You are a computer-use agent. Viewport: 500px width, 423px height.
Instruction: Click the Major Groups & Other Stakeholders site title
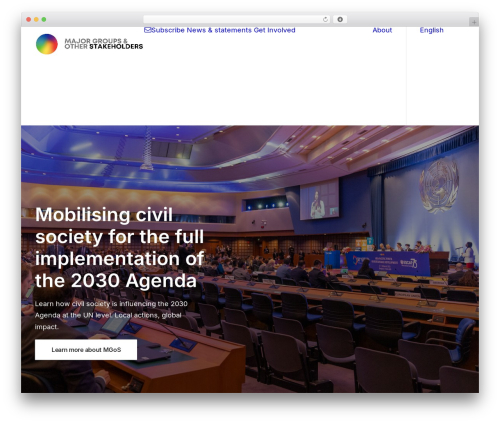point(104,44)
